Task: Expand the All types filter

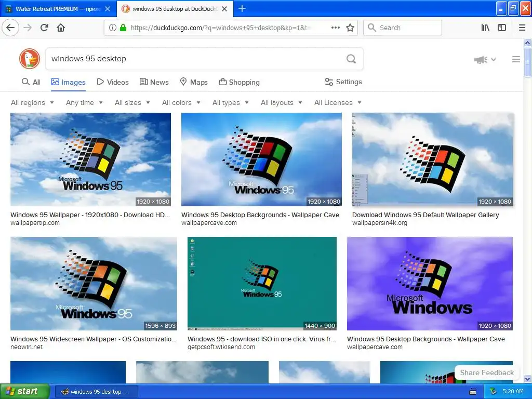Action: pyautogui.click(x=230, y=102)
